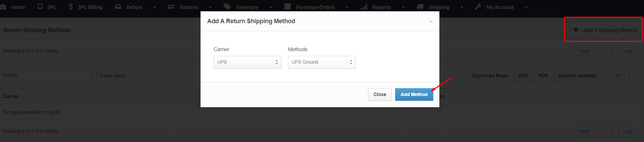Click the Search input field
The image size is (644, 142).
tap(56, 76)
